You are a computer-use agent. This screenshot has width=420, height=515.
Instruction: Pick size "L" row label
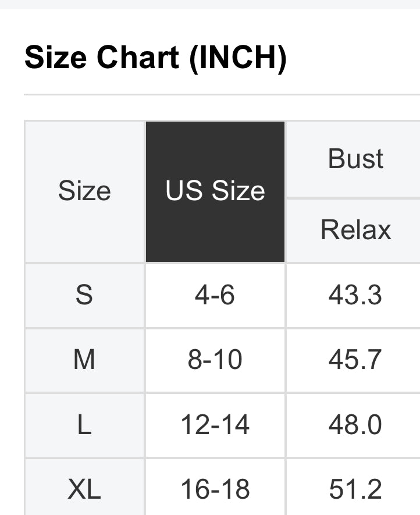pyautogui.click(x=84, y=425)
